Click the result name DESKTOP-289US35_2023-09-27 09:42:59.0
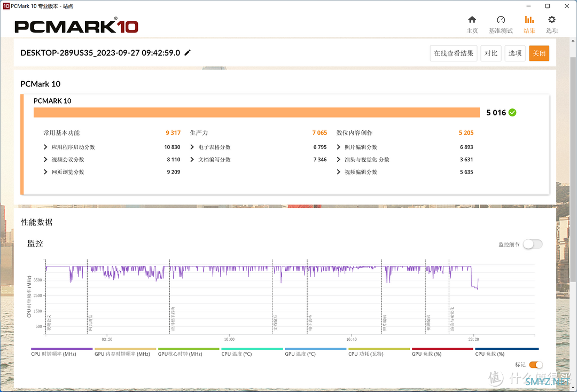 [100, 52]
